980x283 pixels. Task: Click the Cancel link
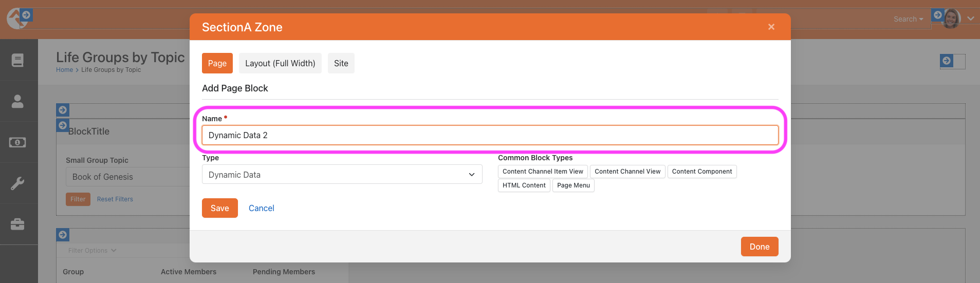tap(262, 208)
